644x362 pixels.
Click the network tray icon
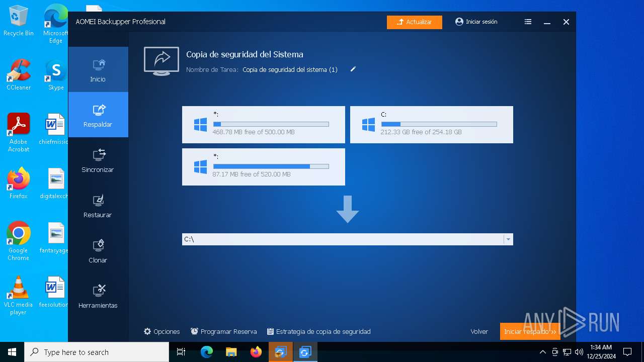(567, 352)
